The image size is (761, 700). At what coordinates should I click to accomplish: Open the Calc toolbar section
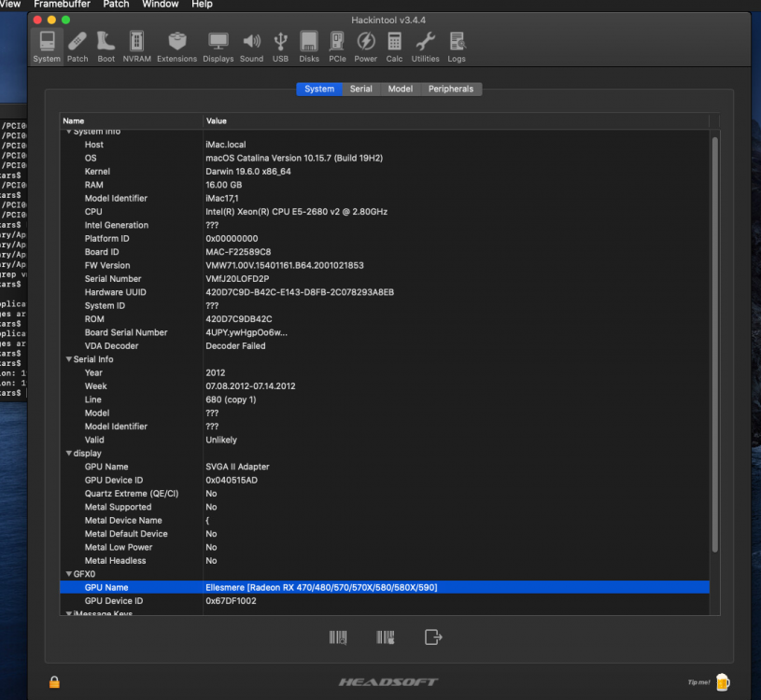tap(394, 47)
